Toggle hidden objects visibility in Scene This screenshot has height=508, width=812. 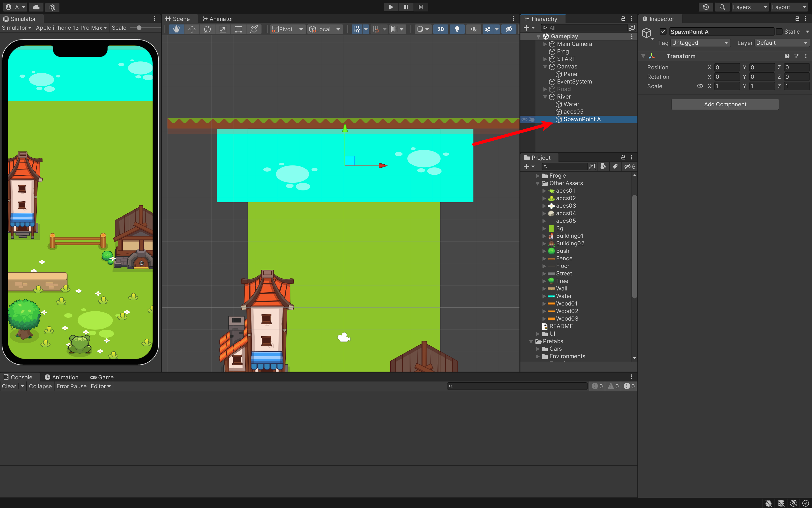pos(509,29)
